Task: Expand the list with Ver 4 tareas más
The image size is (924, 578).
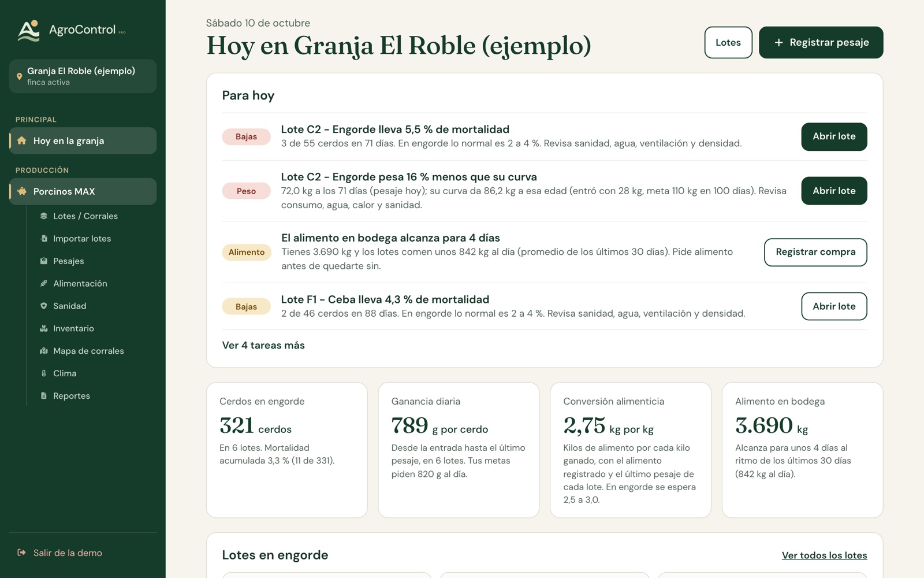Action: click(263, 345)
